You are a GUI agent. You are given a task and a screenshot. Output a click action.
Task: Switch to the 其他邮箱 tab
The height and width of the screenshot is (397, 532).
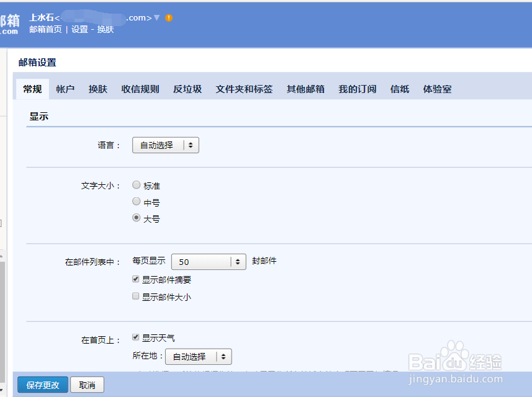coord(305,89)
